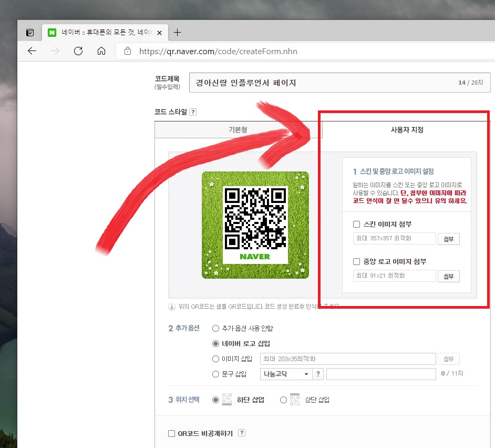
Task: Close the 네이버 browser tab
Action: pos(159,33)
